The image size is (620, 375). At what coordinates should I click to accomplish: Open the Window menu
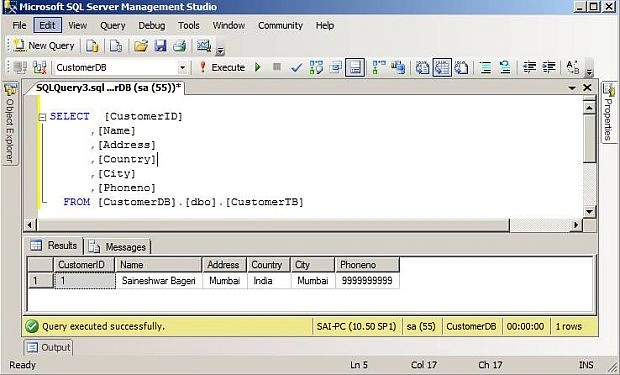(229, 26)
